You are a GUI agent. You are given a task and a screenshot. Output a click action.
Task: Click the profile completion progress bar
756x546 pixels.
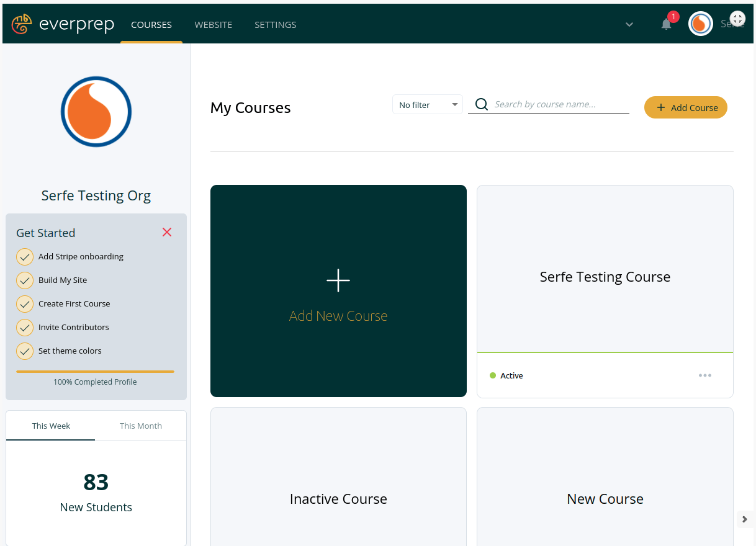pos(95,372)
